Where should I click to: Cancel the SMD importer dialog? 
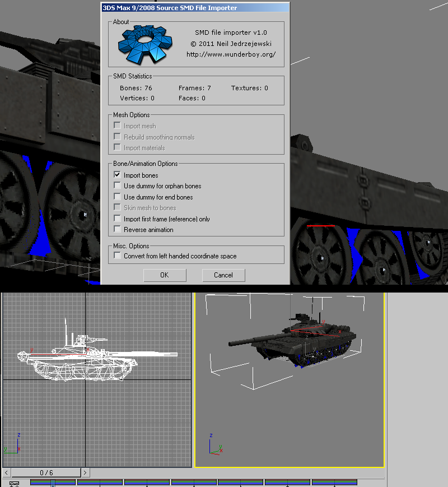pyautogui.click(x=223, y=275)
